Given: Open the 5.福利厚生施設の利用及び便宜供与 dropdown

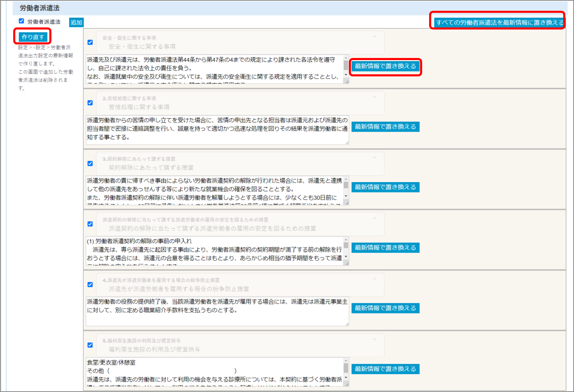Looking at the screenshot, I should click(240, 345).
